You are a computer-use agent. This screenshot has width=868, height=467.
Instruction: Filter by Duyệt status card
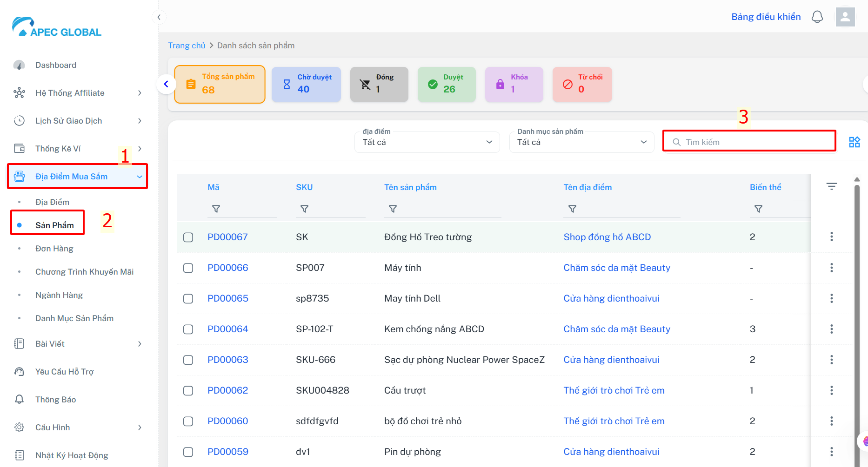[x=447, y=84]
